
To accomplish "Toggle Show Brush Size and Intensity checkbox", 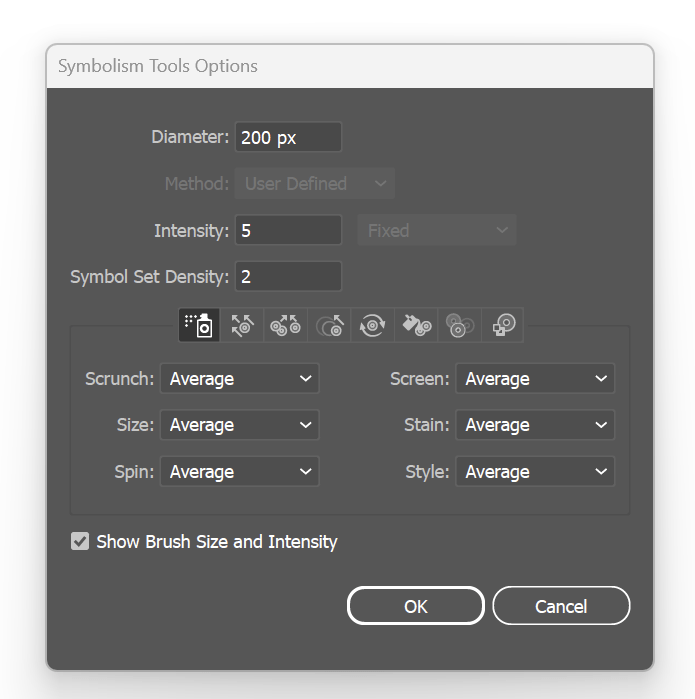I will click(80, 541).
